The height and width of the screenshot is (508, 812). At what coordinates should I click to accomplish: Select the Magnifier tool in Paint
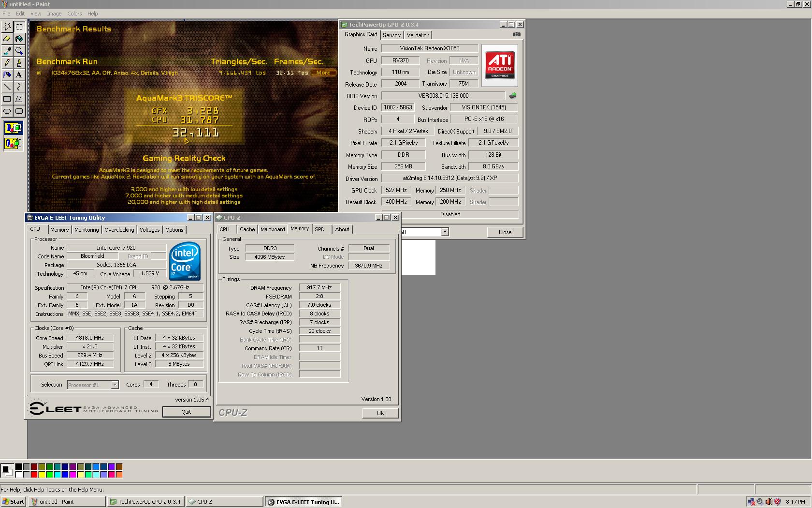point(19,51)
